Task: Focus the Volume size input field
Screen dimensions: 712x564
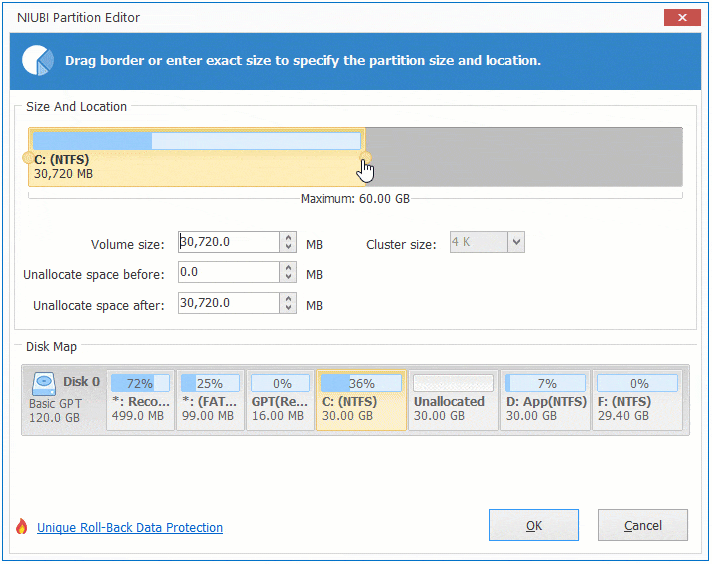Action: [228, 242]
